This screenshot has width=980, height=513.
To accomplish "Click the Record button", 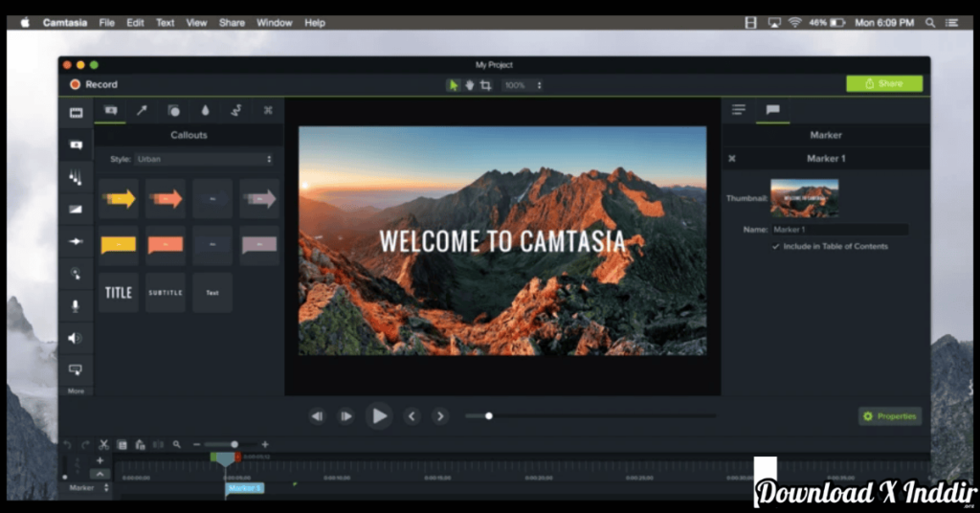I will tap(94, 84).
